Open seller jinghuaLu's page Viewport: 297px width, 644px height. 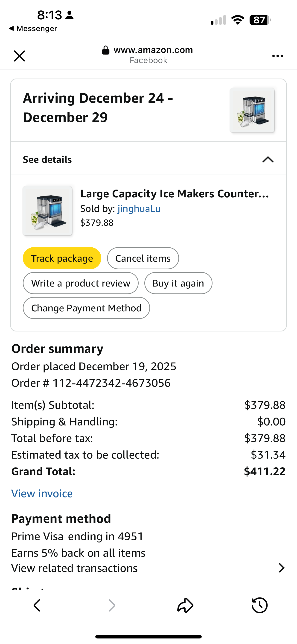(x=139, y=209)
